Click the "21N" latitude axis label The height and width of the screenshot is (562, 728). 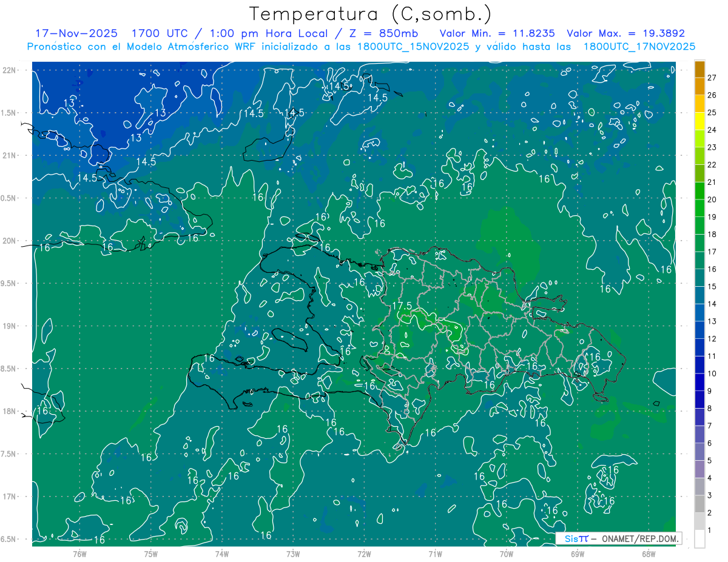coord(10,156)
